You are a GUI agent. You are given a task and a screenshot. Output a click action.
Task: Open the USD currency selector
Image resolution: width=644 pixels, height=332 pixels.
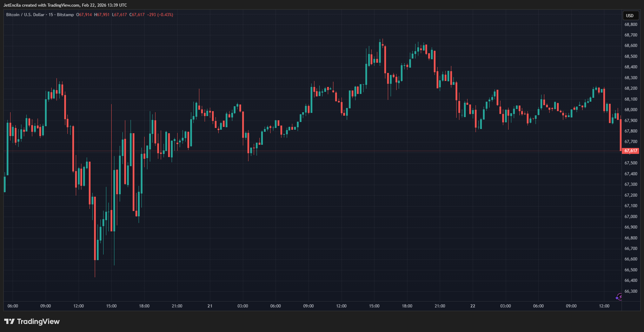coord(630,15)
